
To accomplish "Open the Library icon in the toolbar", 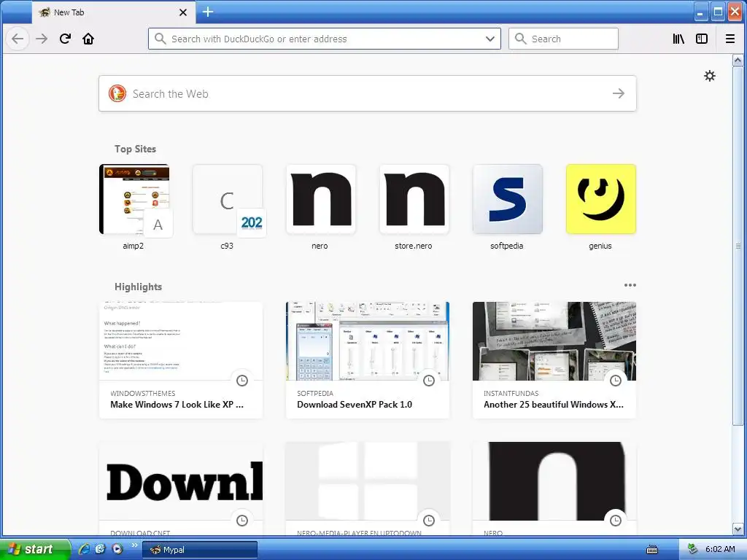I will 678,39.
